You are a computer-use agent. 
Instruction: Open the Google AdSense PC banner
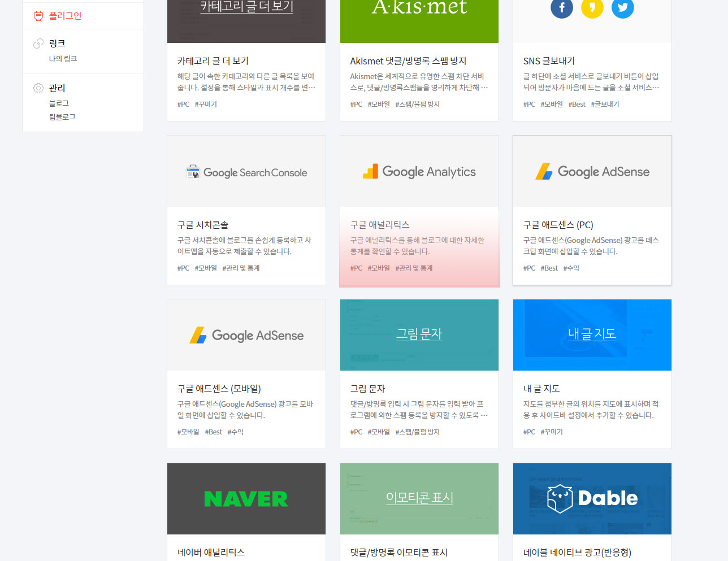pos(592,171)
